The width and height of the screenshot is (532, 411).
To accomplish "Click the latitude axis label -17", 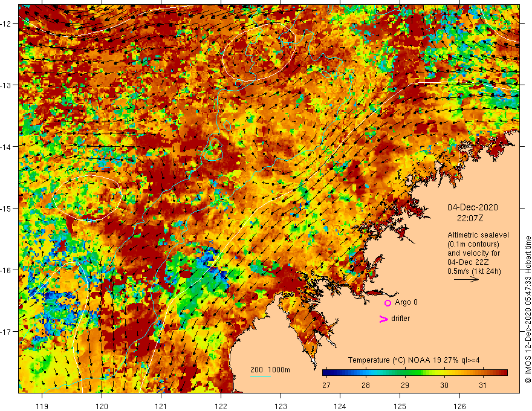I will click(6, 332).
